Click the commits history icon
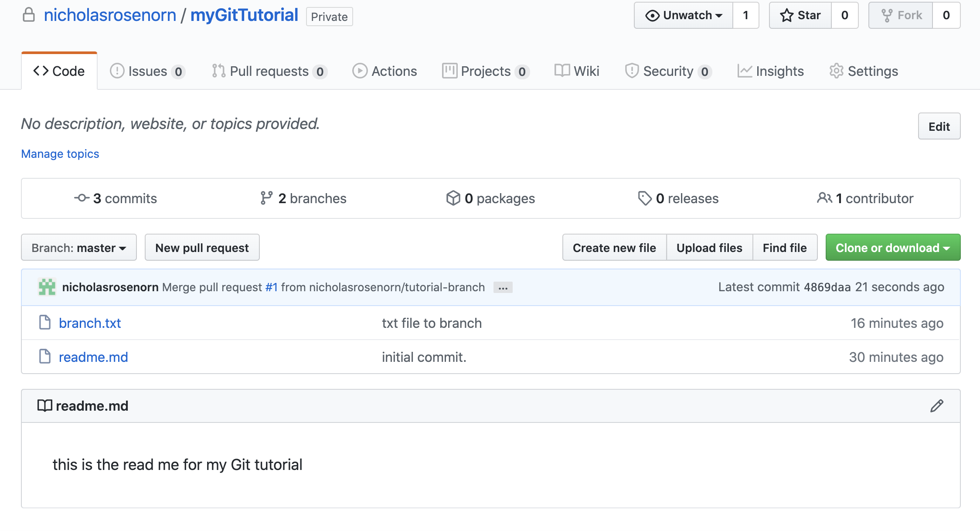 [82, 198]
